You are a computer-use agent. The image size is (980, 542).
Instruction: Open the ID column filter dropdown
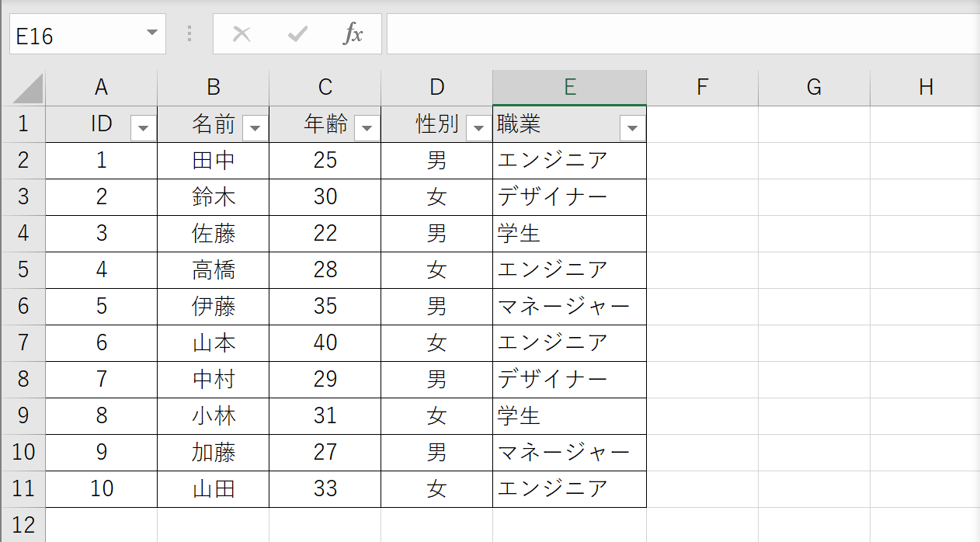(143, 126)
